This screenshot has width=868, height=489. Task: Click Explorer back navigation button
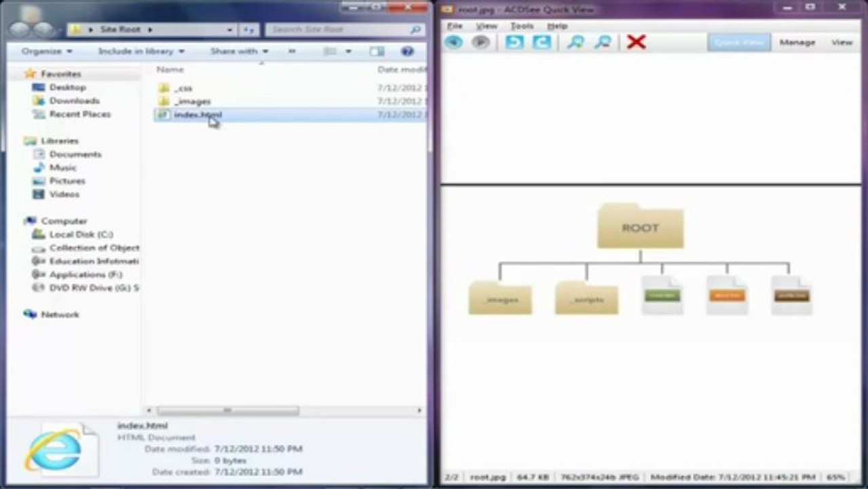click(x=20, y=29)
